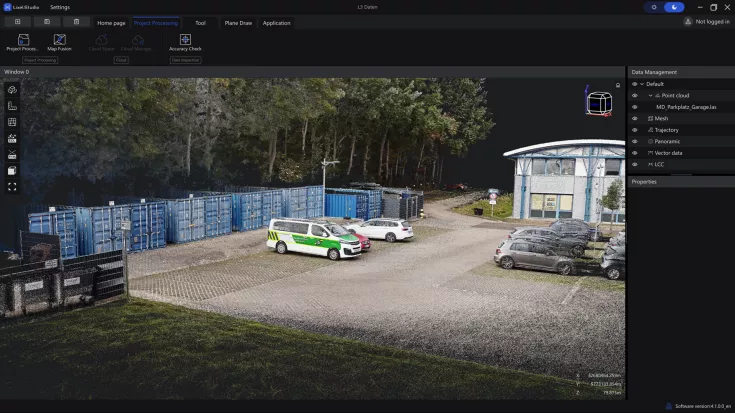Click the Y coordinate readout
The width and height of the screenshot is (735, 413).
coord(600,384)
